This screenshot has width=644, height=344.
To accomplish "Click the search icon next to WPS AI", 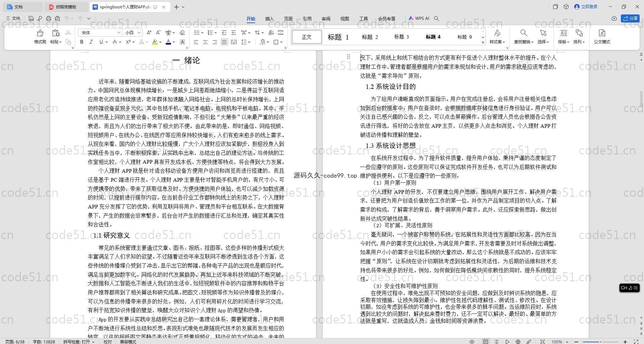I will coord(436,18).
